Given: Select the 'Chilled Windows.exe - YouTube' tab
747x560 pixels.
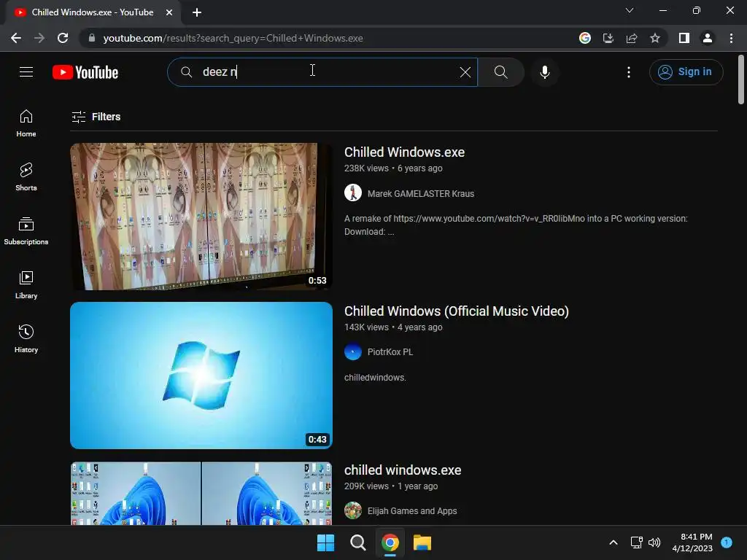Looking at the screenshot, I should click(93, 12).
